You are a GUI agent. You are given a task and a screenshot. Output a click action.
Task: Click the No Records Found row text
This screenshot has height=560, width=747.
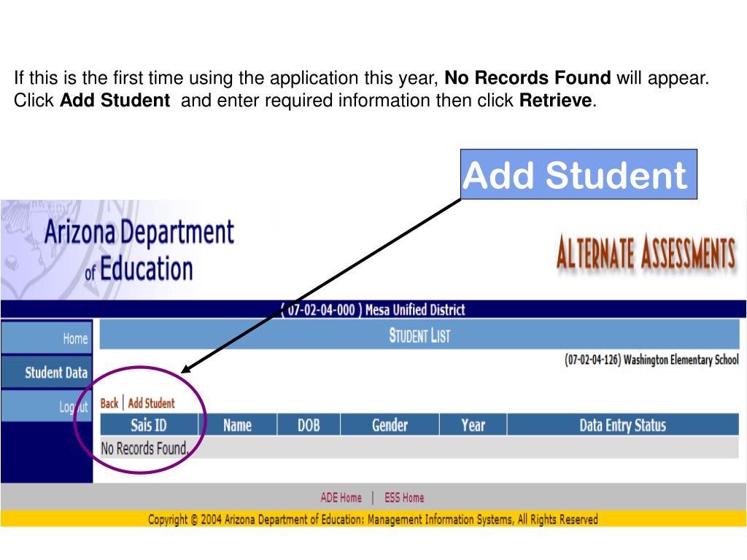(x=145, y=448)
